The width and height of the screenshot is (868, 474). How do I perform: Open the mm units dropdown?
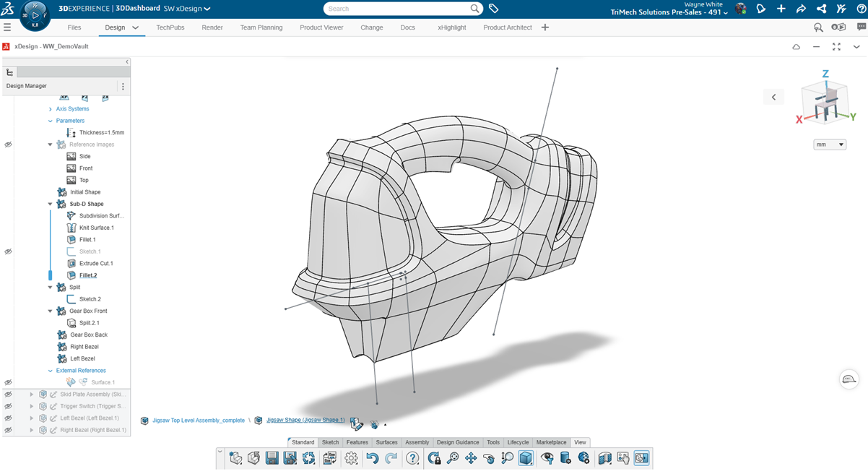point(830,145)
